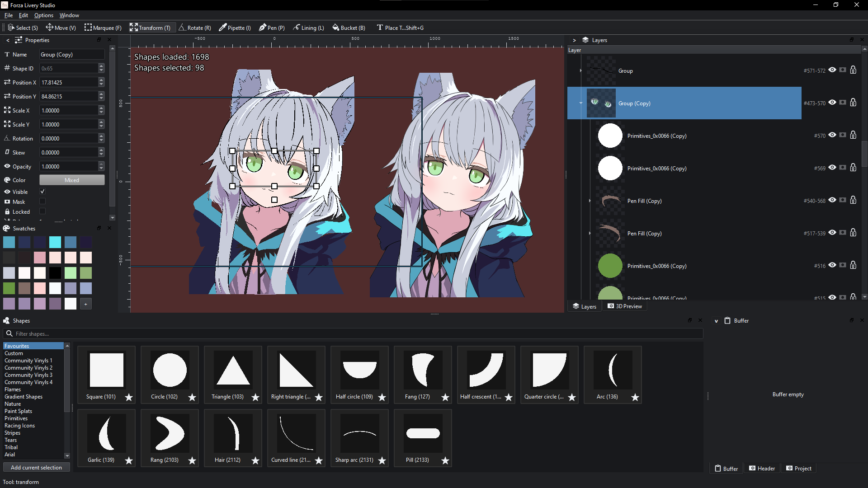
Task: Click Add current selection button
Action: (x=36, y=468)
